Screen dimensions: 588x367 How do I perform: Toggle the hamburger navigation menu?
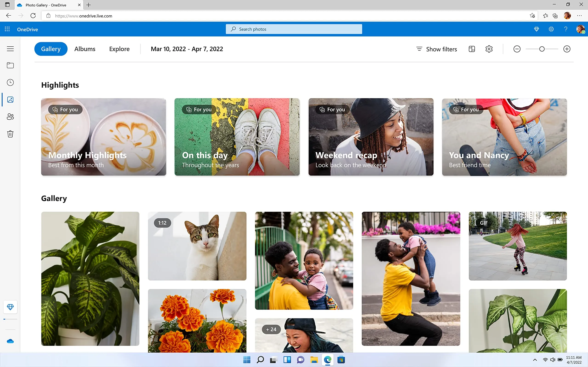click(x=10, y=49)
